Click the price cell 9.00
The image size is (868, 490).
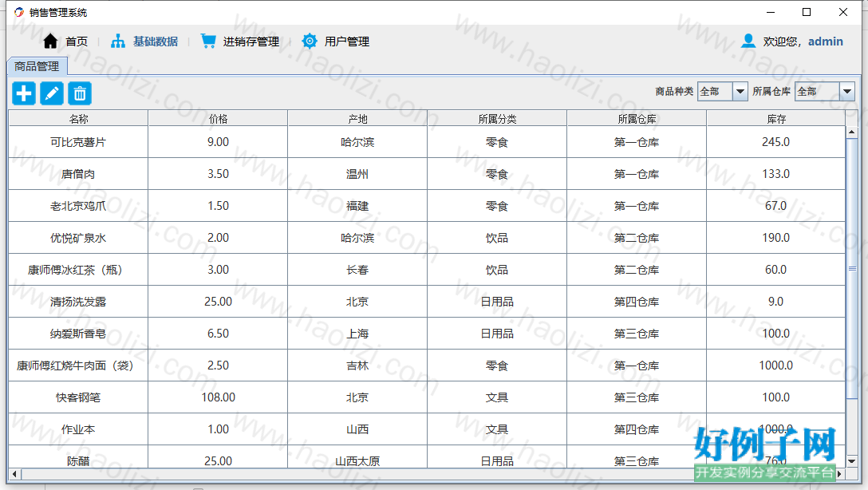[218, 142]
